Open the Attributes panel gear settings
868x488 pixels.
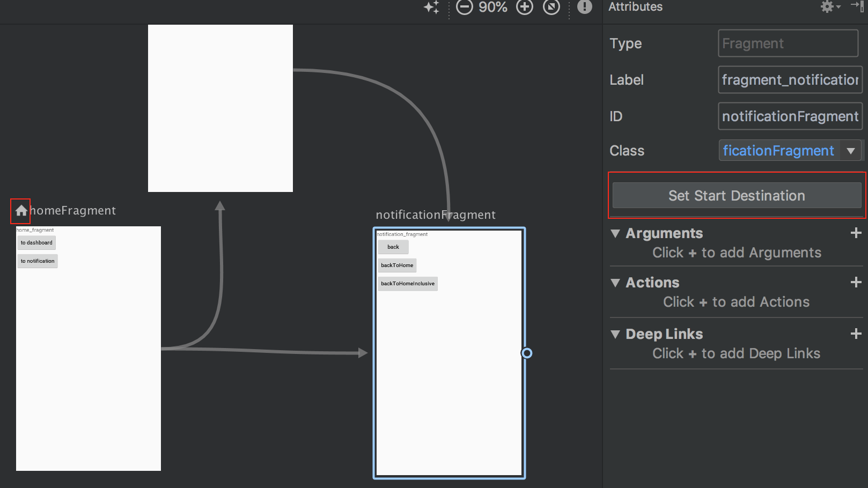(830, 7)
